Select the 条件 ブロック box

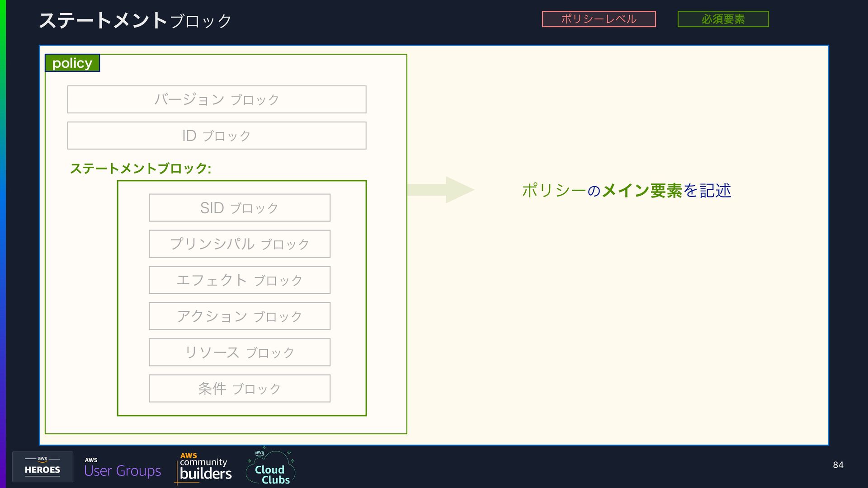[x=240, y=389]
